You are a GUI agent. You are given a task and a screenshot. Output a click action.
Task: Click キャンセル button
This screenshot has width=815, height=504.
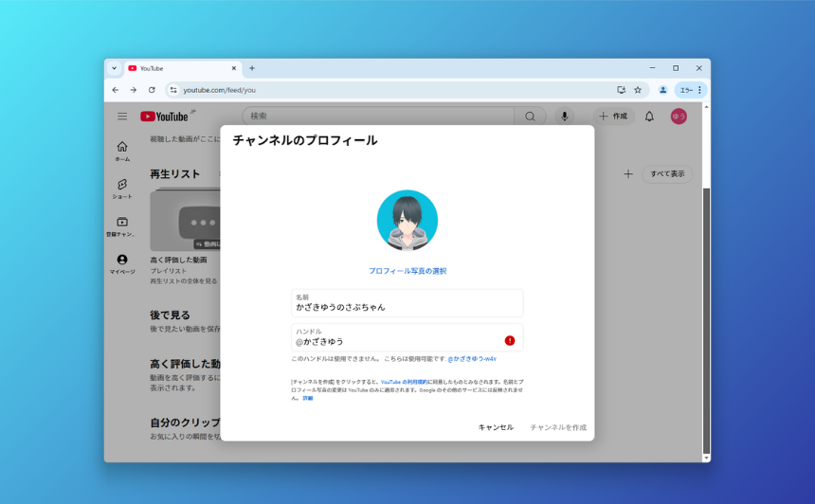(x=496, y=427)
